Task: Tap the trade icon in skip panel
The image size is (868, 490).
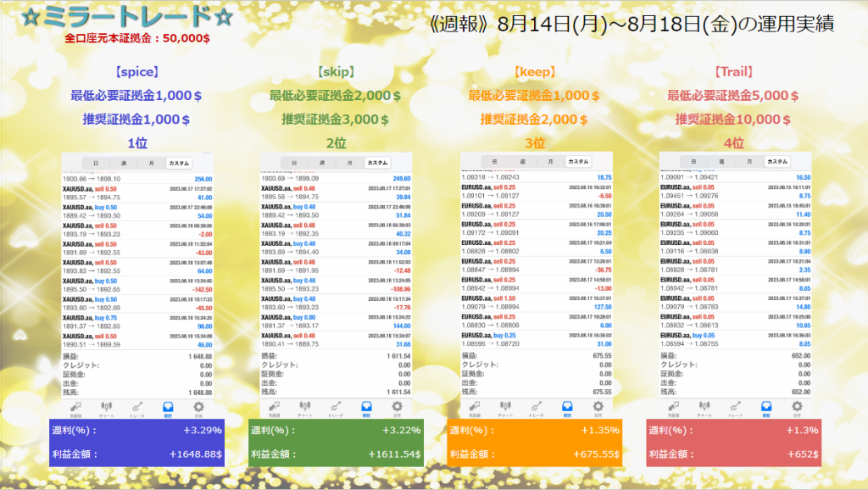Action: point(337,408)
